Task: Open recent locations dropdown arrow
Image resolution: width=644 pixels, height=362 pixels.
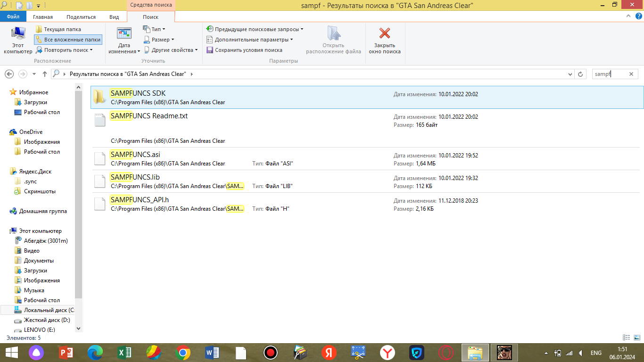Action: [34, 74]
